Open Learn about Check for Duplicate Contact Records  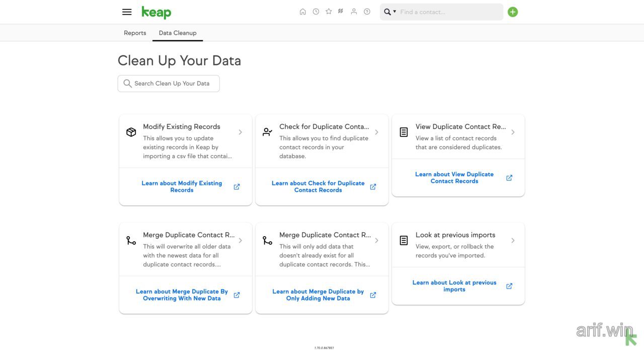pos(318,186)
